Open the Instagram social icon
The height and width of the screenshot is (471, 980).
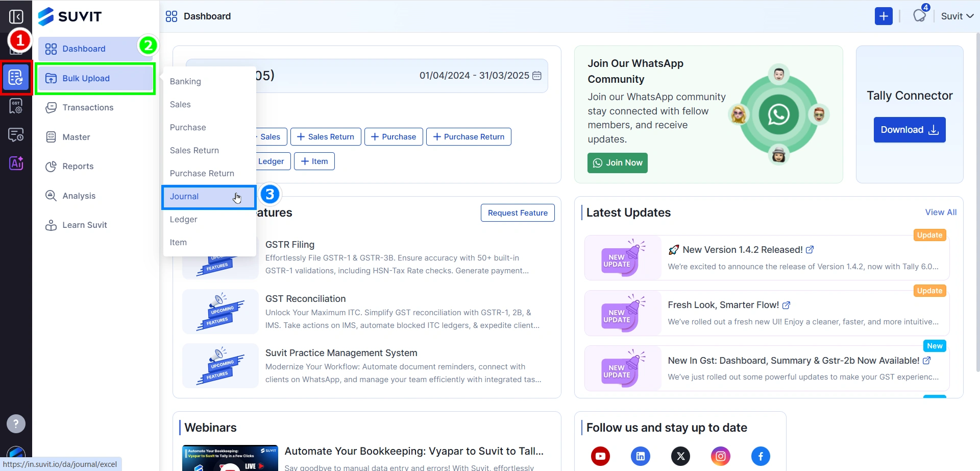point(721,456)
